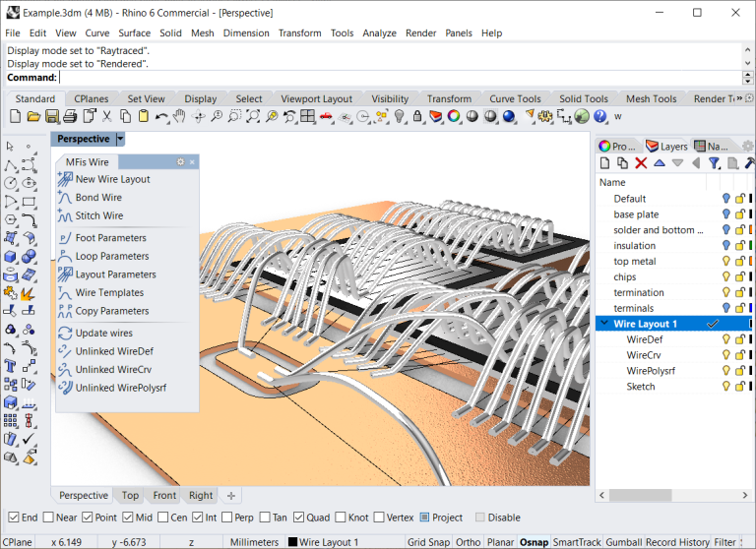Click the Help question mark icon
This screenshot has height=549, width=756.
pos(599,116)
